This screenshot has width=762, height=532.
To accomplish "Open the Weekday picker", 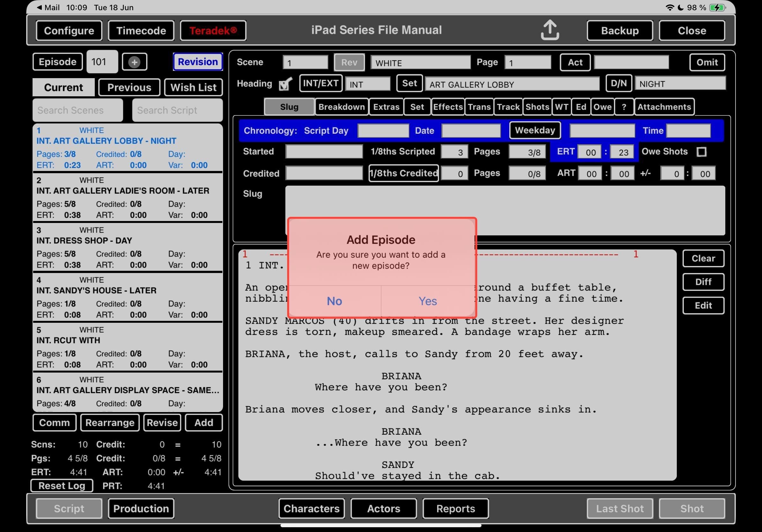I will (x=535, y=130).
